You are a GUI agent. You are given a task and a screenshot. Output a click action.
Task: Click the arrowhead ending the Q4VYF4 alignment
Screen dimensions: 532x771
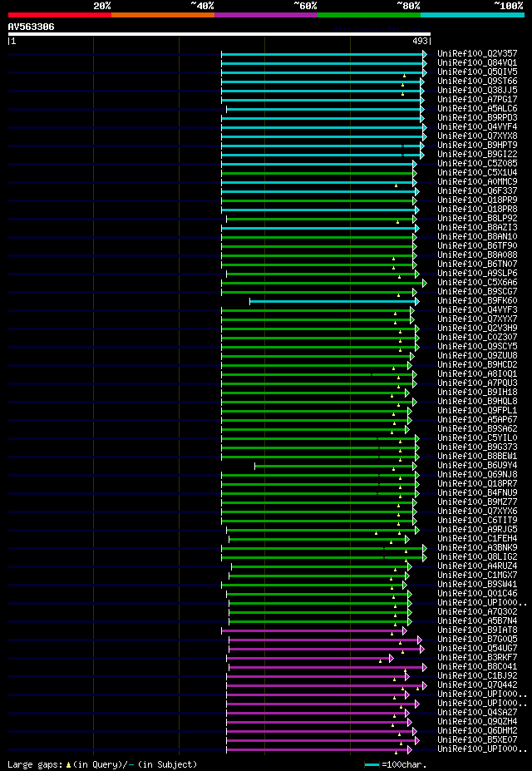(x=425, y=127)
